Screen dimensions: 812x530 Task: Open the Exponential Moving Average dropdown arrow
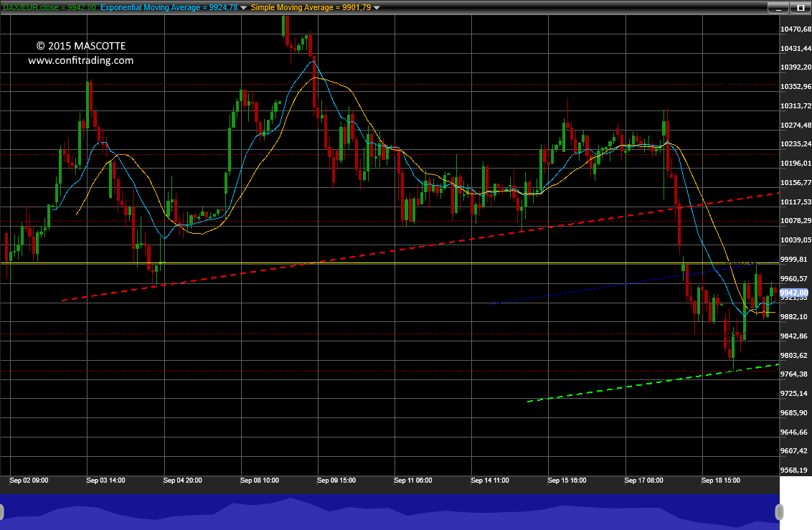[x=243, y=8]
